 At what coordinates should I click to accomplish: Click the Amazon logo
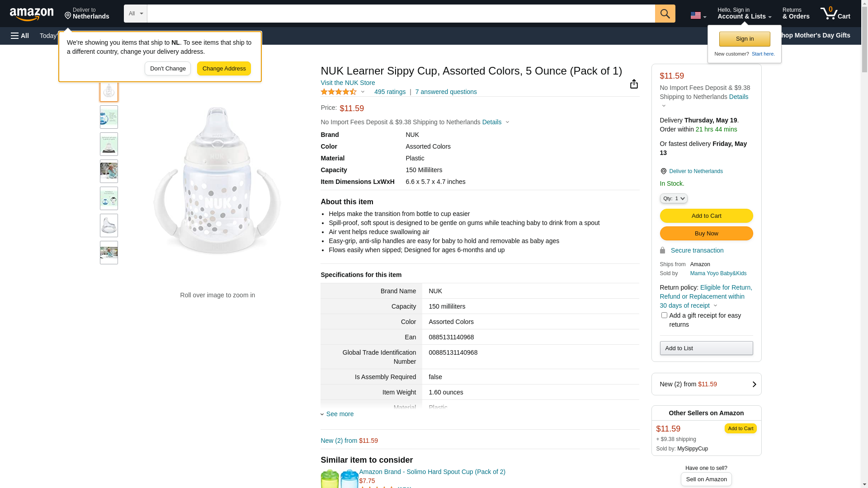32,14
